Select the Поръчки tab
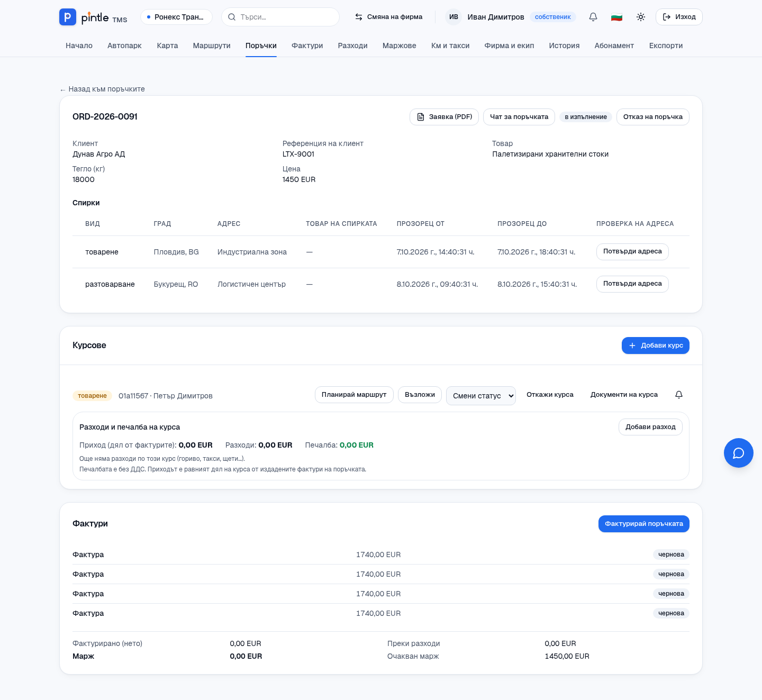Image resolution: width=762 pixels, height=700 pixels. click(x=261, y=46)
